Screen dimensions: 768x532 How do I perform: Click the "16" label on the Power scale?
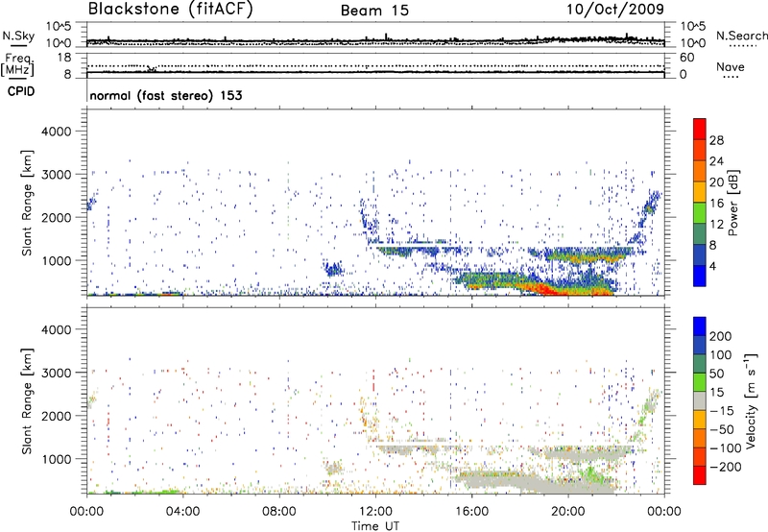click(716, 204)
